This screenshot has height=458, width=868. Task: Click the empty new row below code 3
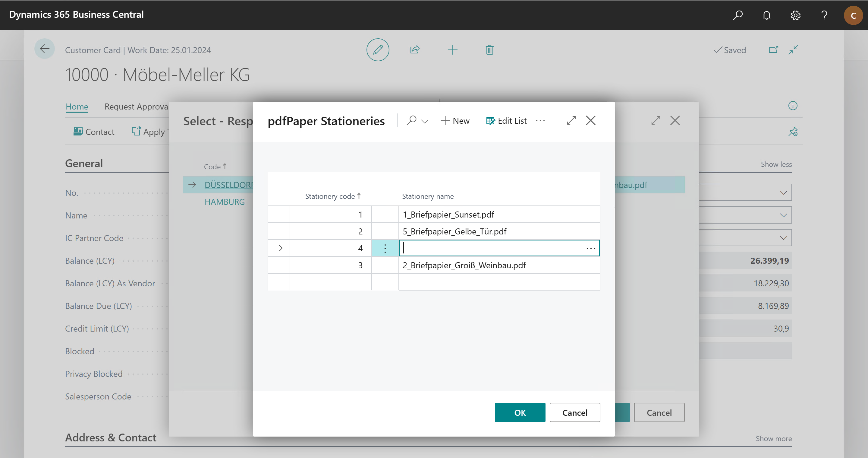coord(434,282)
